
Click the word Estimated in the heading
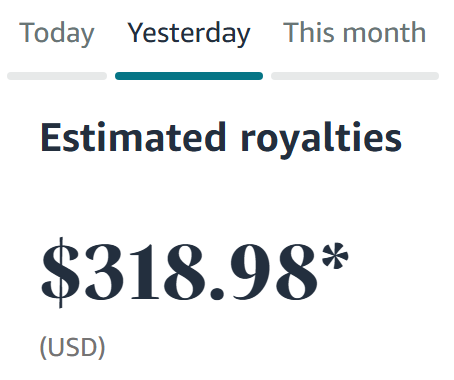(x=133, y=137)
